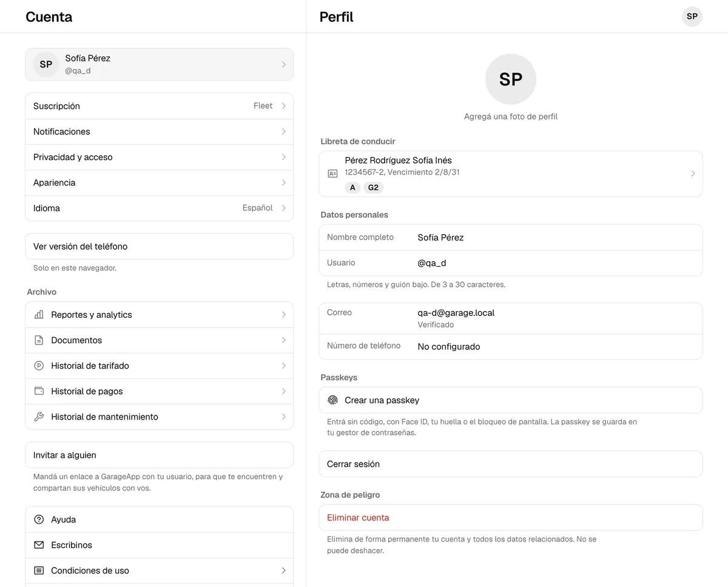Click the fingerprint icon beside Crear una passkey

(x=332, y=400)
